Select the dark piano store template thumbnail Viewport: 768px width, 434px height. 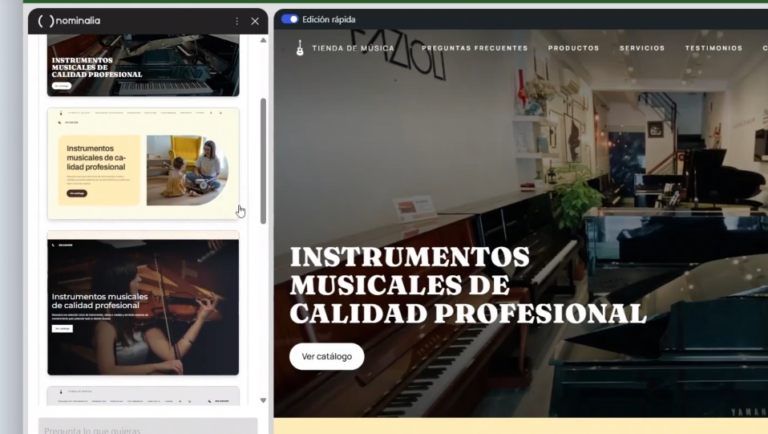[x=143, y=65]
